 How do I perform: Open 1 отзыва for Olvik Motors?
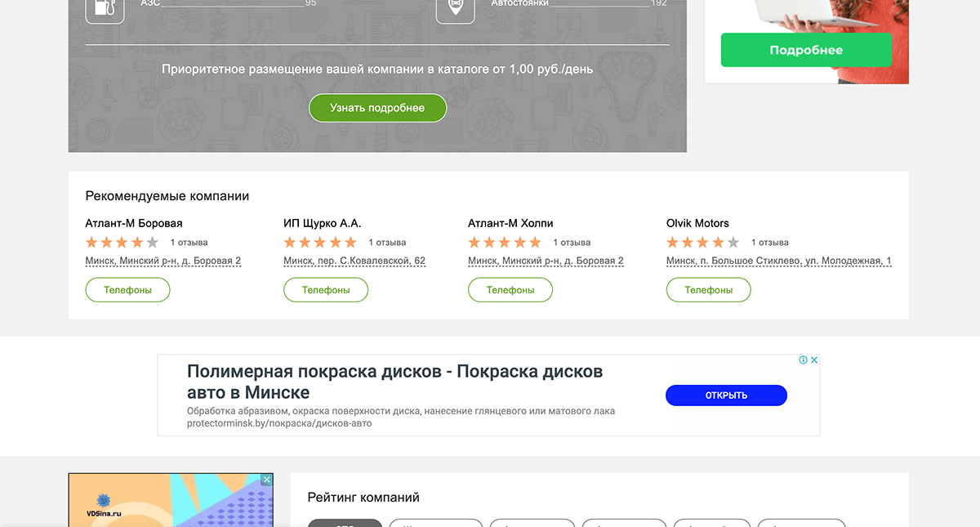tap(770, 243)
